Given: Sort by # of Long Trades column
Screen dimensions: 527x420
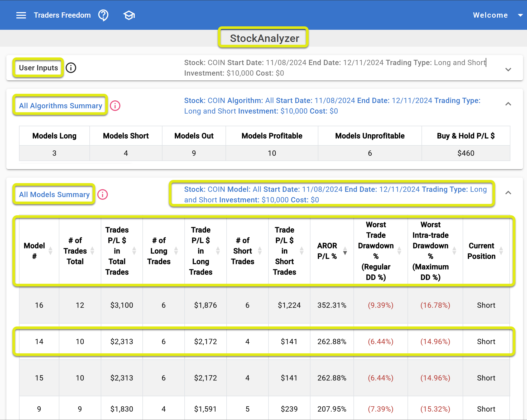Looking at the screenshot, I should (x=176, y=251).
